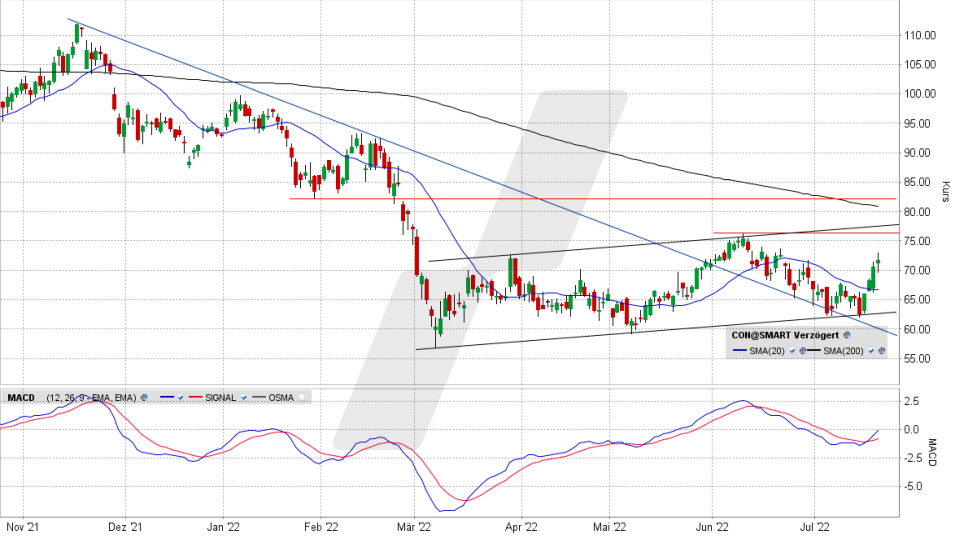This screenshot has height=540, width=960.
Task: Click the Nov '21 date axis label
Action: [x=23, y=527]
